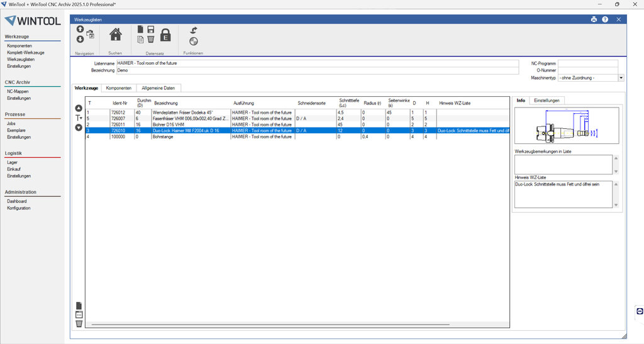644x344 pixels.
Task: Click the Hinweis WZ-Liste text box
Action: [x=563, y=194]
